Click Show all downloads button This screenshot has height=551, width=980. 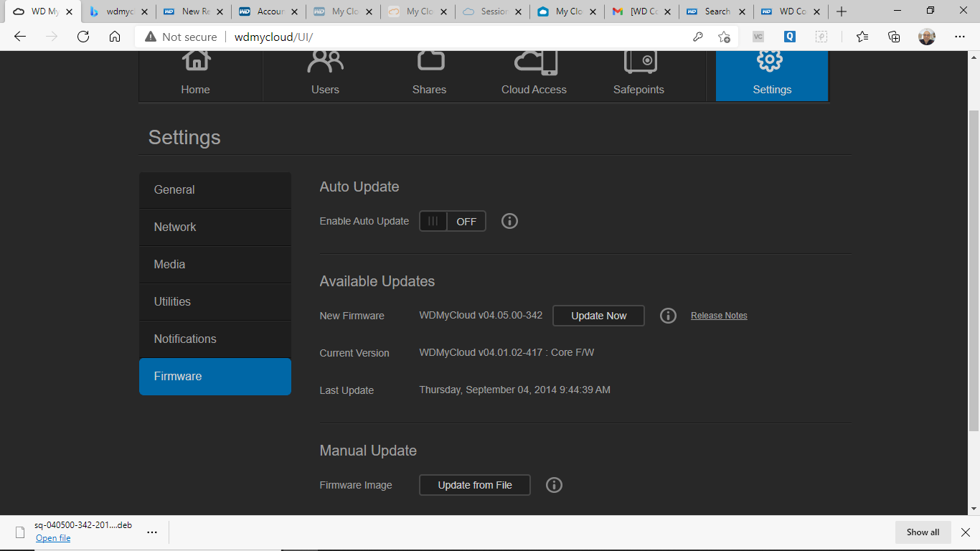923,532
